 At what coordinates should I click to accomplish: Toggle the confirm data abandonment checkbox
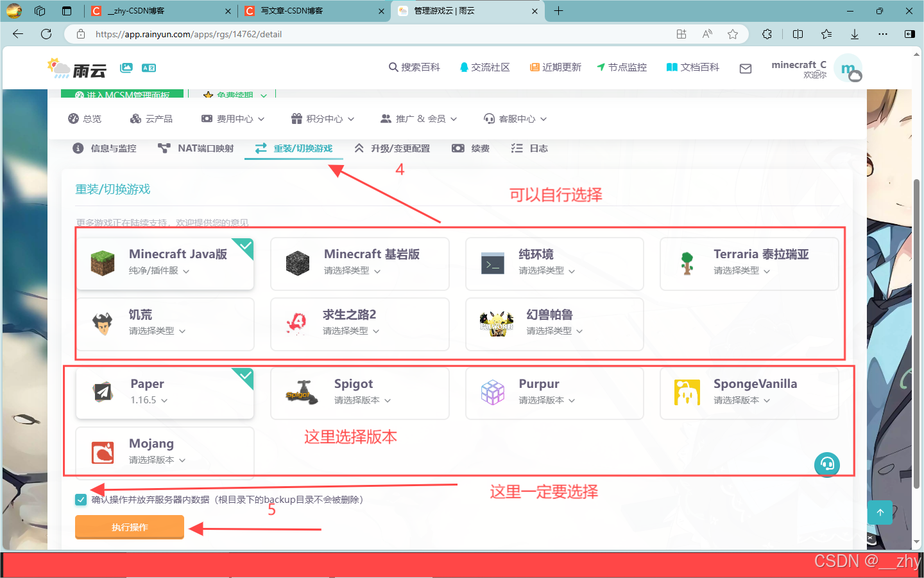tap(81, 500)
